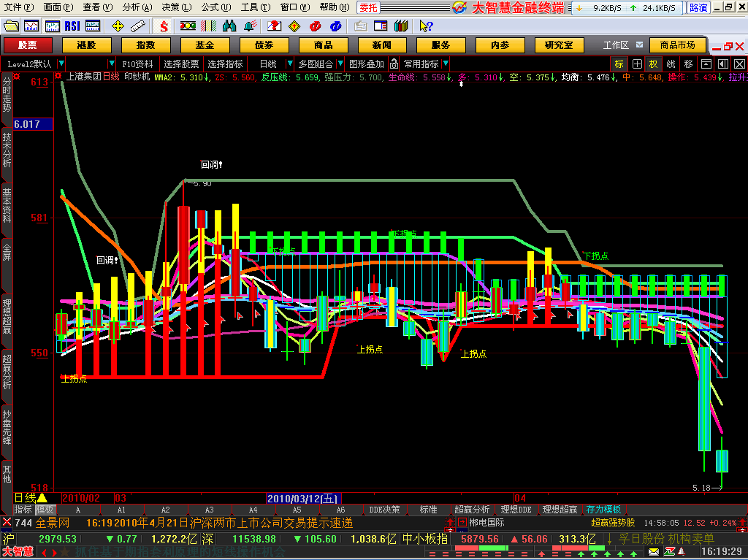The image size is (748, 560).
Task: Open the folder icon in toolbar
Action: [x=11, y=26]
